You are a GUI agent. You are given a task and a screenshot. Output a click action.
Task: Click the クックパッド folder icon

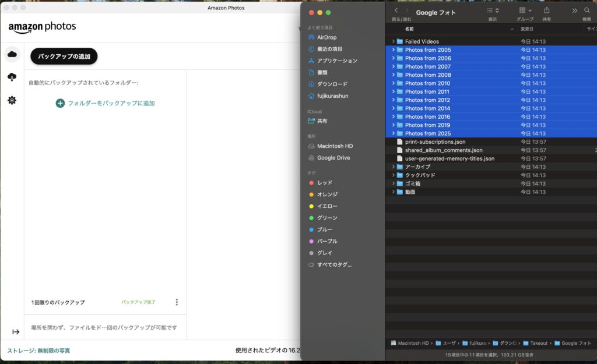coord(400,175)
